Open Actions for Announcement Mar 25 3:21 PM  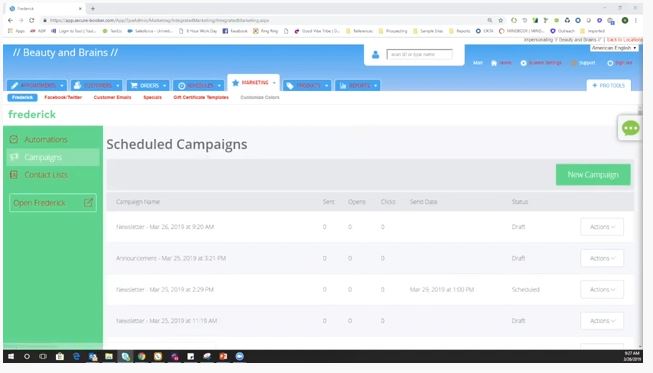tap(602, 258)
